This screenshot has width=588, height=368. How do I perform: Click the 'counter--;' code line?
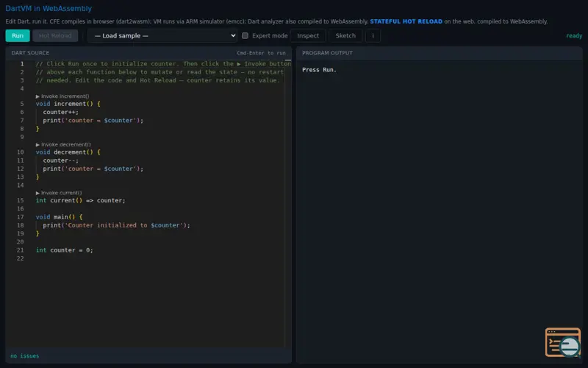click(x=61, y=160)
